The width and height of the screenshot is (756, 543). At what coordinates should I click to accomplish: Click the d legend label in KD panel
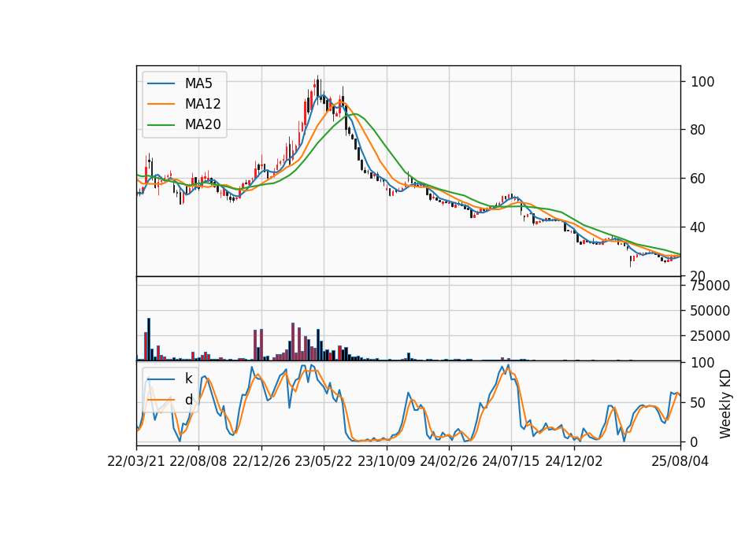tap(188, 400)
